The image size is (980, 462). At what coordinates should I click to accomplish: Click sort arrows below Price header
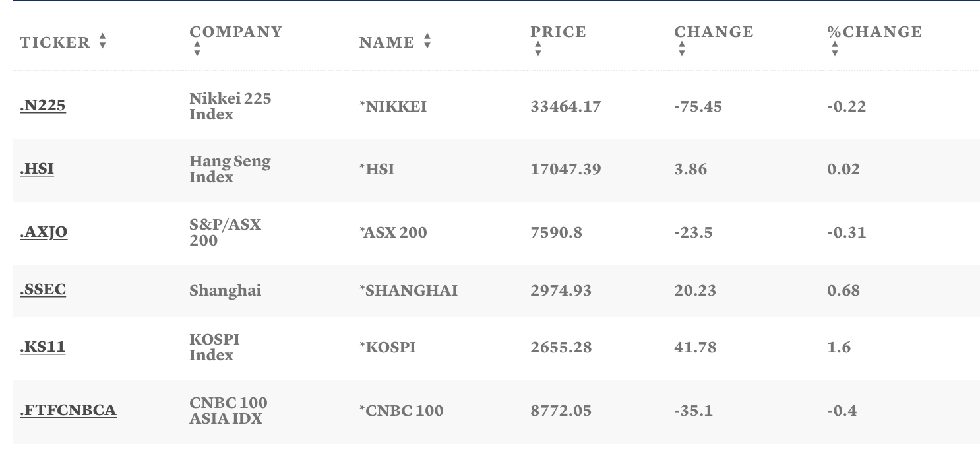(537, 49)
